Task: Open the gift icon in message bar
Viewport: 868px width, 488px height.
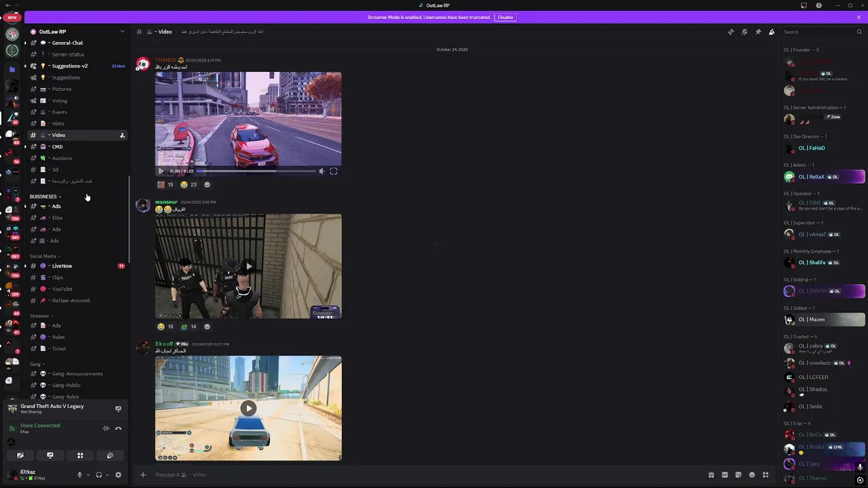Action: tap(711, 474)
